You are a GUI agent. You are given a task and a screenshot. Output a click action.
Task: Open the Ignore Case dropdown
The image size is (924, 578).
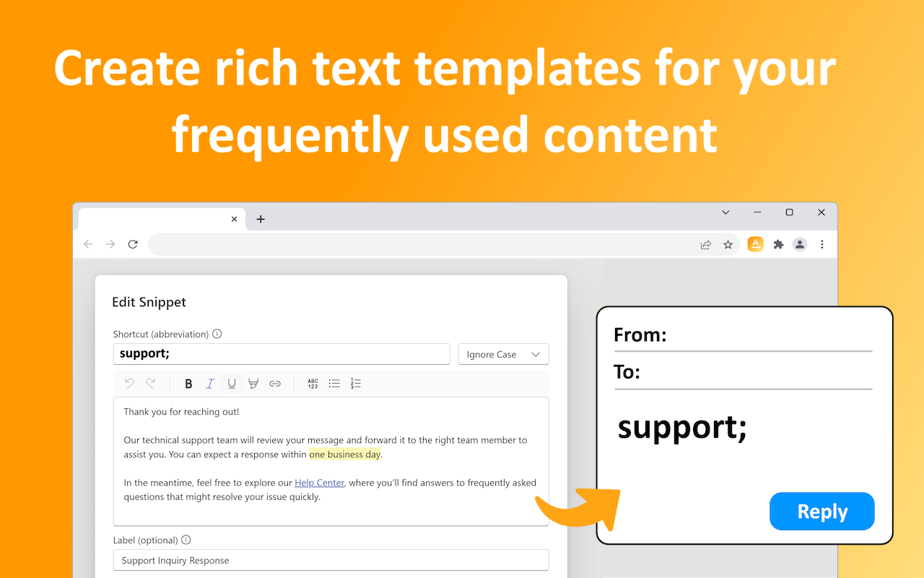coord(504,354)
